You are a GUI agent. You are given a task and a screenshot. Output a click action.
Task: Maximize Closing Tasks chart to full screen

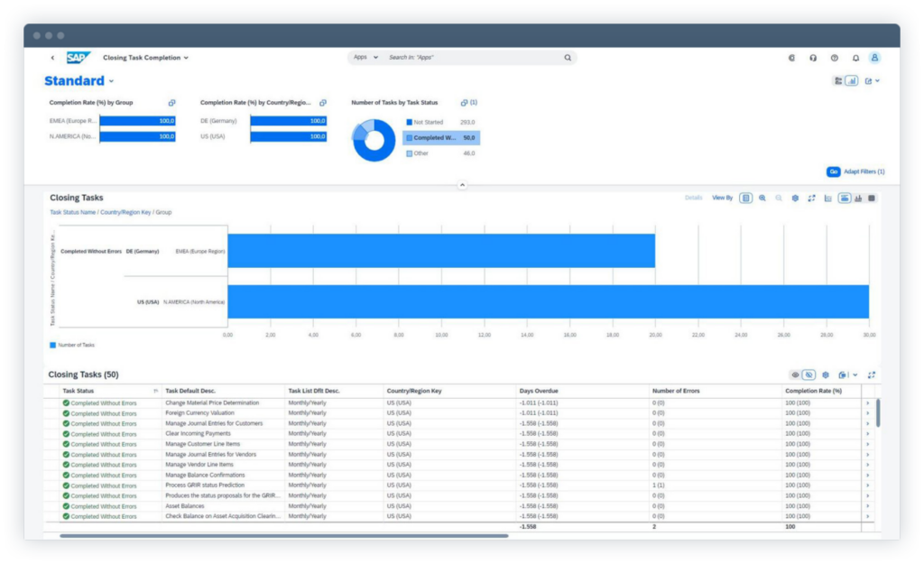tap(811, 198)
